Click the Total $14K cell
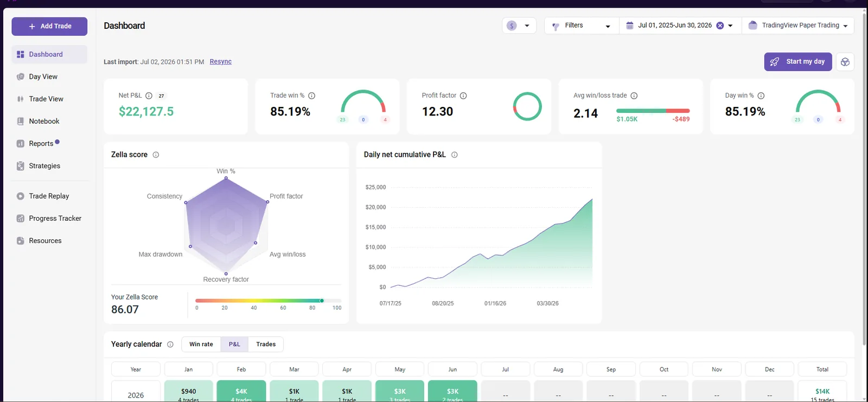 coord(822,391)
